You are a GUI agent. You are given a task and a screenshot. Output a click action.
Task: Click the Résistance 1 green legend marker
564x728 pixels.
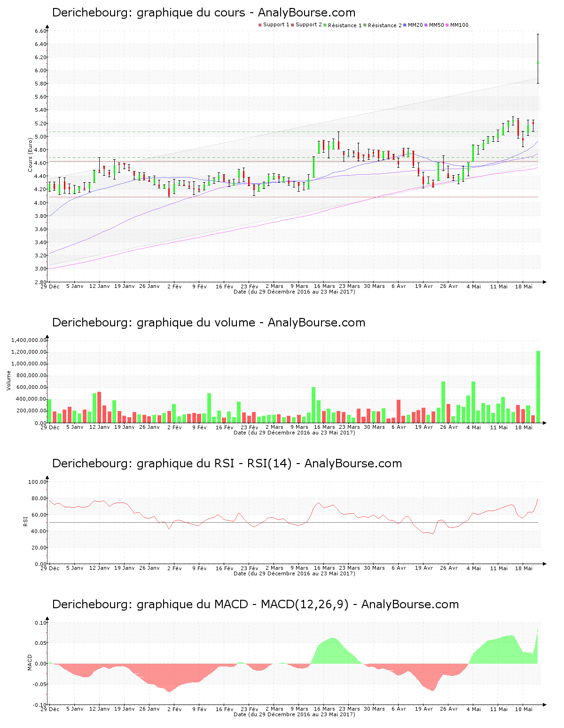coord(325,25)
